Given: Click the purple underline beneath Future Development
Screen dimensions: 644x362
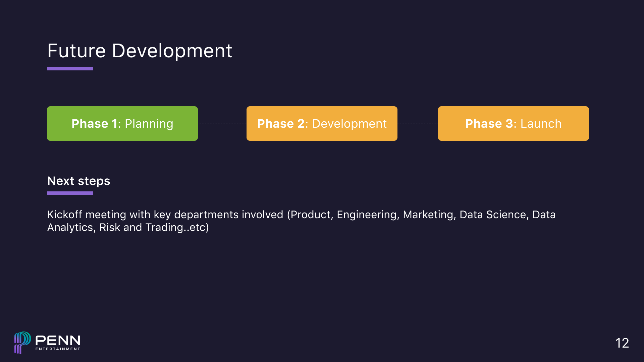Looking at the screenshot, I should pyautogui.click(x=70, y=69).
